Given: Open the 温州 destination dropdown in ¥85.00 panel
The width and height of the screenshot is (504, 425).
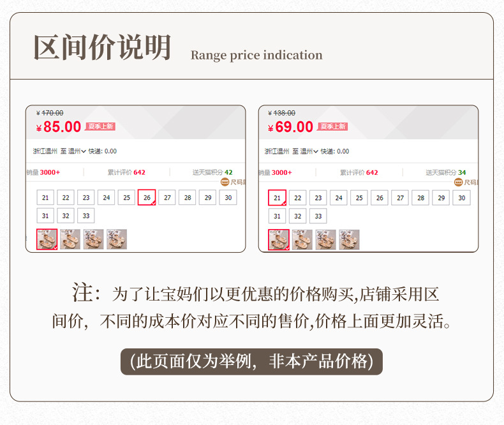Looking at the screenshot, I should pyautogui.click(x=77, y=151).
